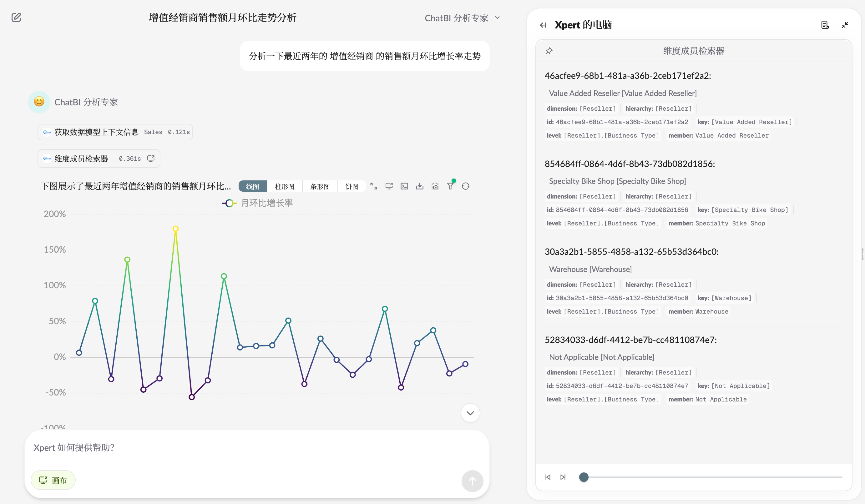Collapse the Xpert 的电脑 panel with back arrow
Viewport: 865px width, 504px height.
[543, 25]
